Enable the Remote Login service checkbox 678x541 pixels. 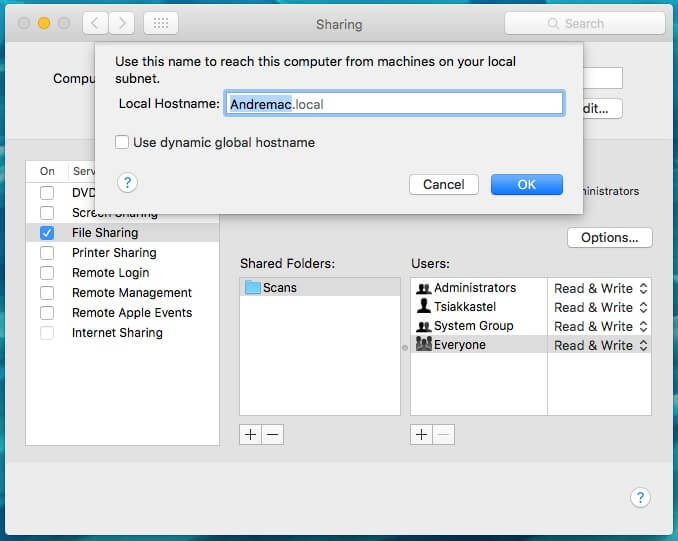47,273
